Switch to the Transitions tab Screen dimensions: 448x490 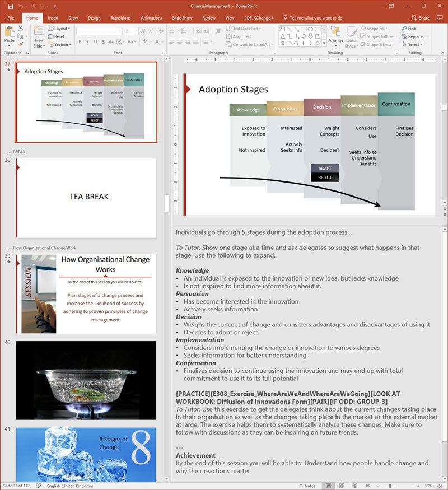[x=120, y=18]
